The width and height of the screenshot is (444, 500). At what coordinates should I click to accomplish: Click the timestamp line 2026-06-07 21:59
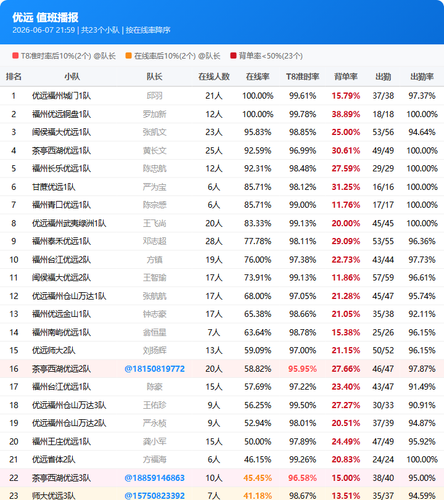pos(44,30)
